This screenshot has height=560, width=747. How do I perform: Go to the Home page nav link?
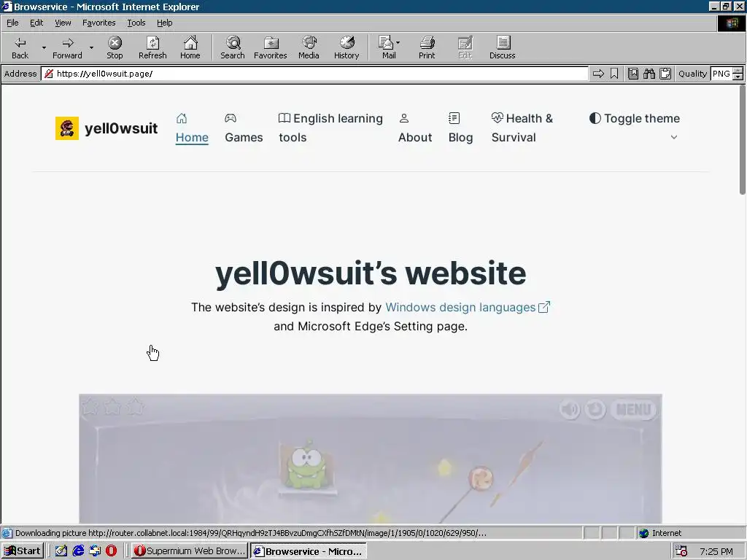coord(192,128)
